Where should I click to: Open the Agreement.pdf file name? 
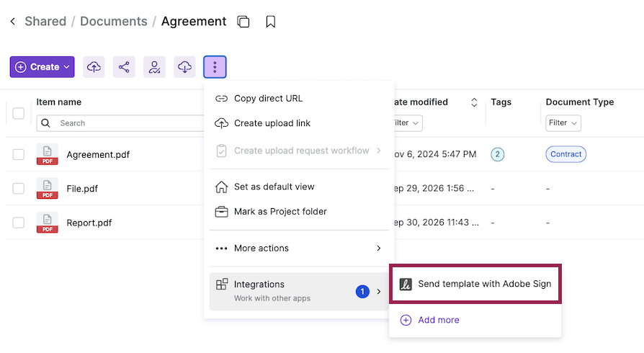point(98,154)
